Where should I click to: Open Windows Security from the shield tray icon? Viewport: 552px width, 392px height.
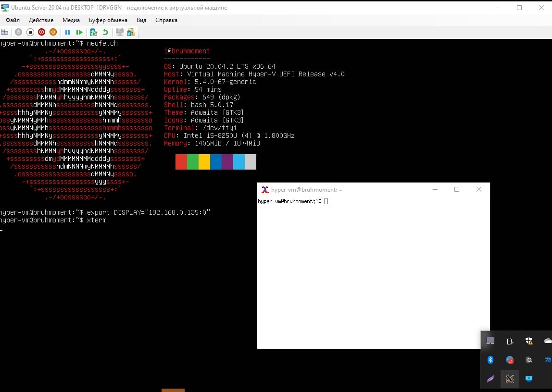coord(529,340)
